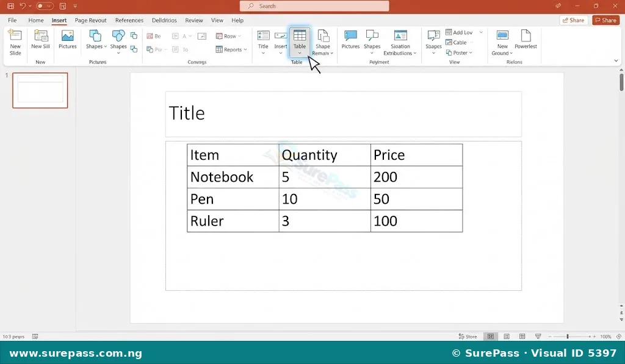
Task: Click the upper stacked squares icon beside Shapes
Action: coord(134,36)
